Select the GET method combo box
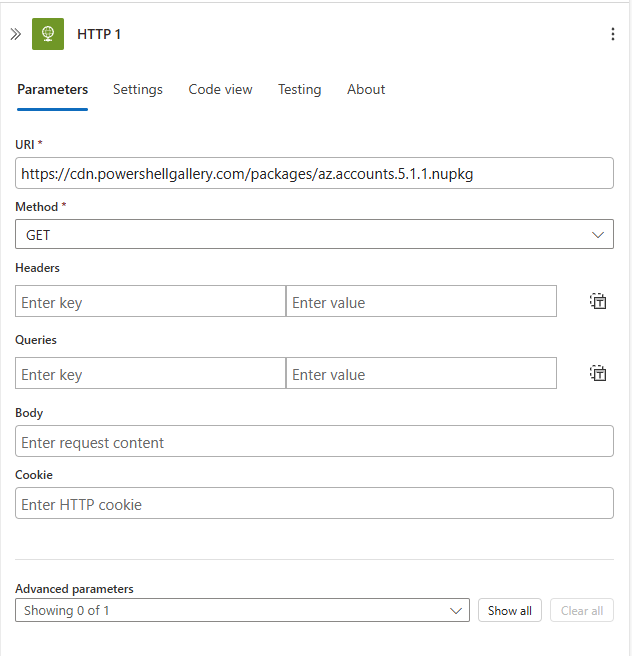 tap(315, 234)
